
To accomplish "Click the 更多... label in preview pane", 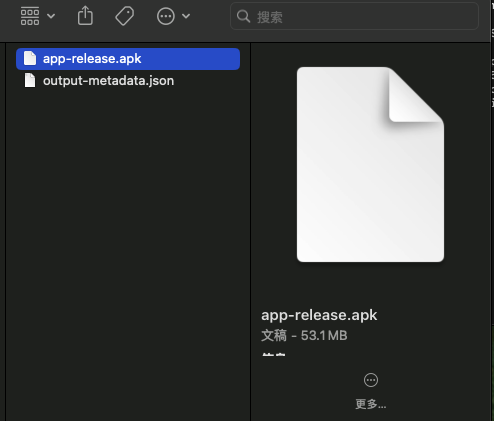I will (371, 404).
